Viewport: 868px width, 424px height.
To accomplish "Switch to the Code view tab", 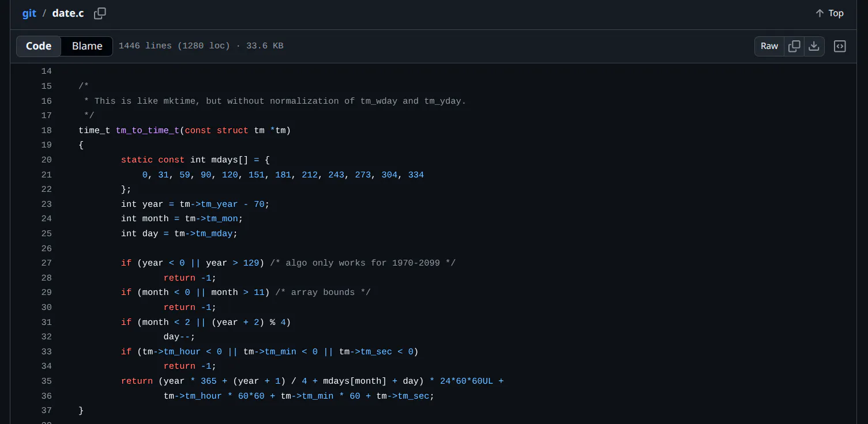I will (39, 46).
